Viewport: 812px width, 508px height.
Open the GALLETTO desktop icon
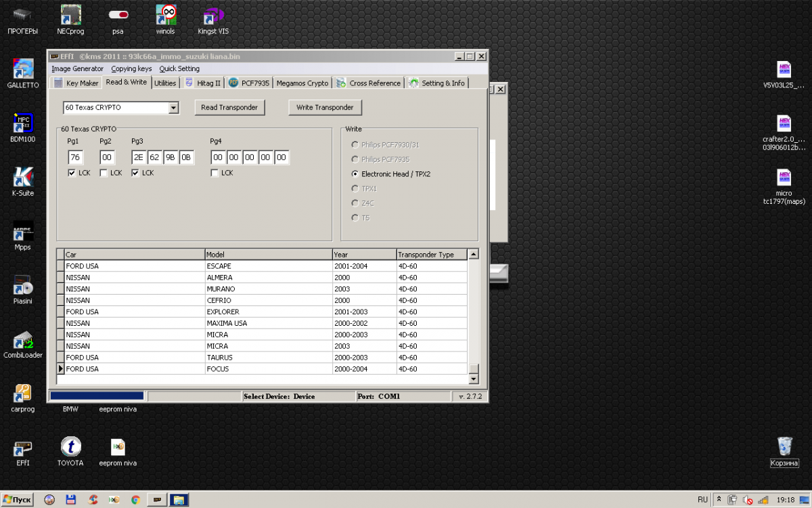coord(23,69)
